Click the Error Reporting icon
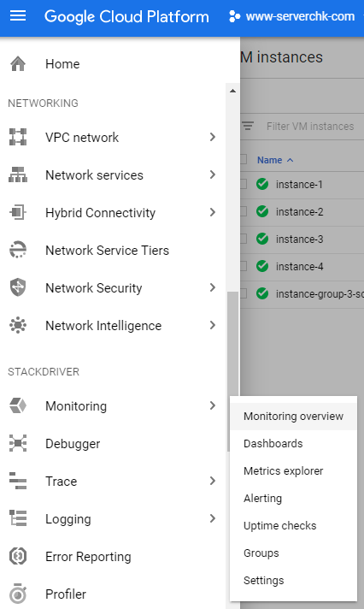 [x=18, y=556]
